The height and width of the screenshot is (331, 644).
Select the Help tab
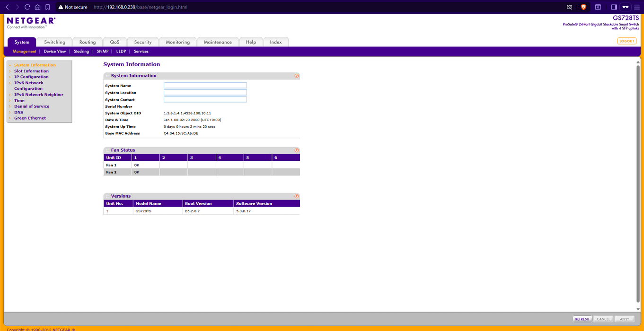(251, 42)
